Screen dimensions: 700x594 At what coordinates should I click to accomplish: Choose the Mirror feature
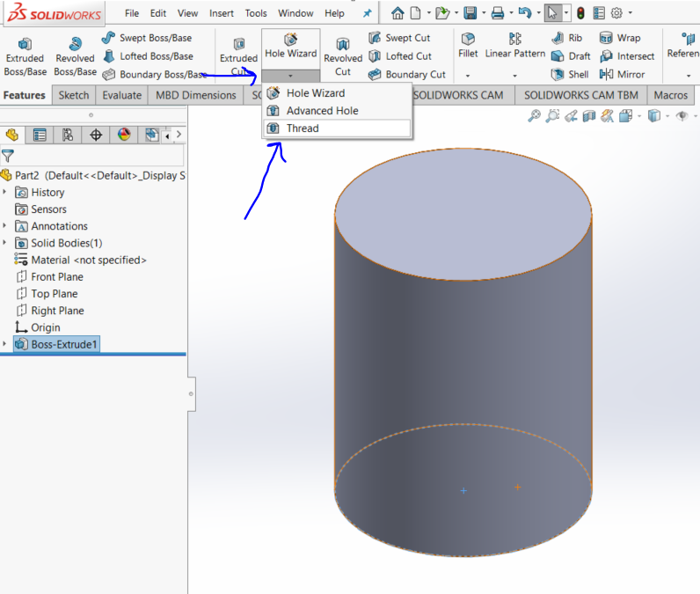pyautogui.click(x=622, y=75)
